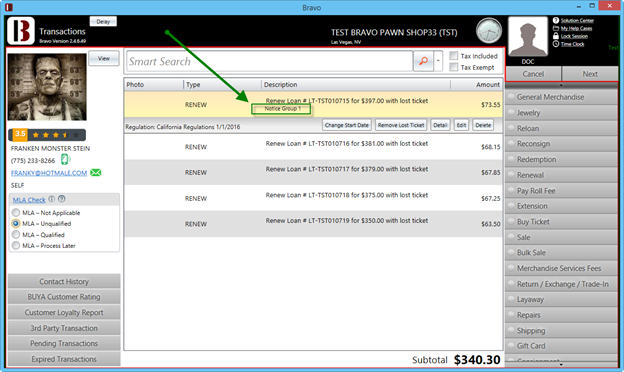The image size is (624, 372).
Task: Click the Delay button
Action: [103, 21]
